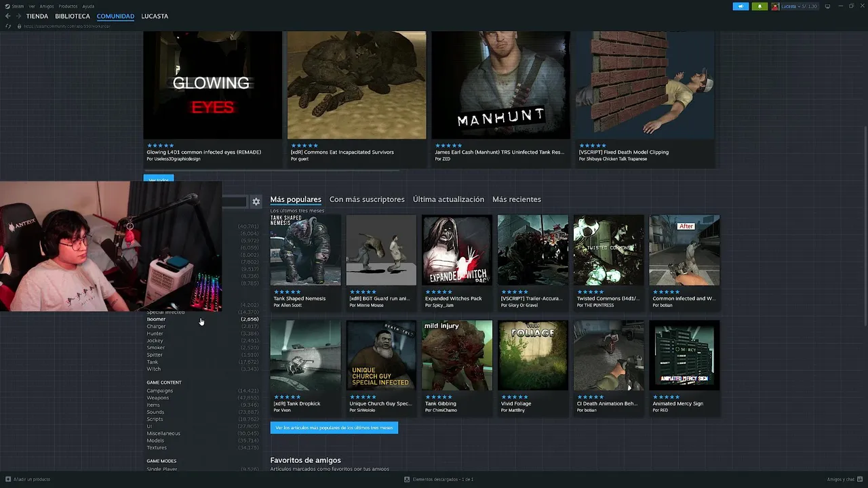This screenshot has width=868, height=488.
Task: Select the Con más suscriptores tab
Action: tap(367, 199)
